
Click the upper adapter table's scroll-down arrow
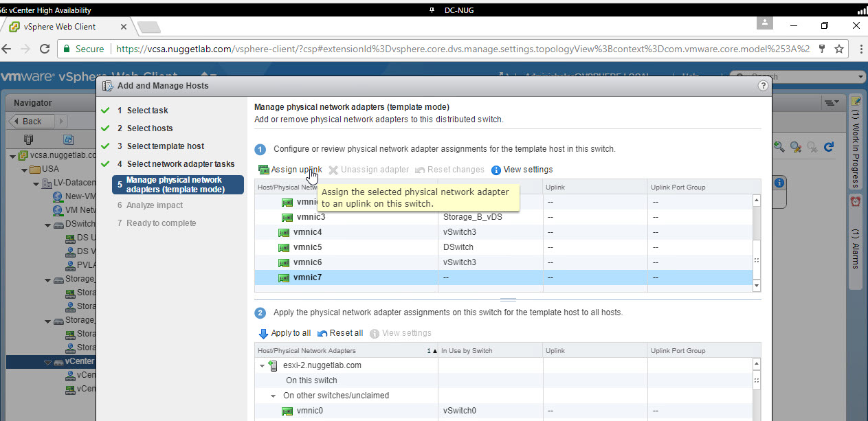(757, 285)
